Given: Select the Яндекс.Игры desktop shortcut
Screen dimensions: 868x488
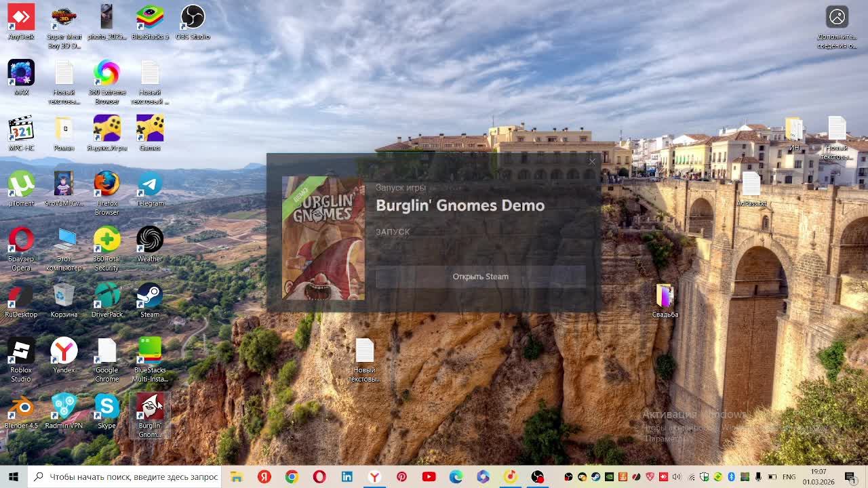Looking at the screenshot, I should point(106,134).
